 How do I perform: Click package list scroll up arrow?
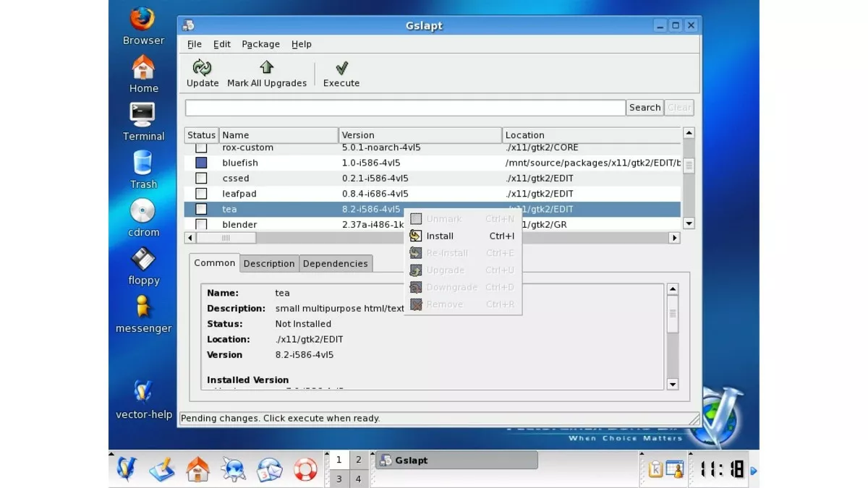click(x=689, y=134)
